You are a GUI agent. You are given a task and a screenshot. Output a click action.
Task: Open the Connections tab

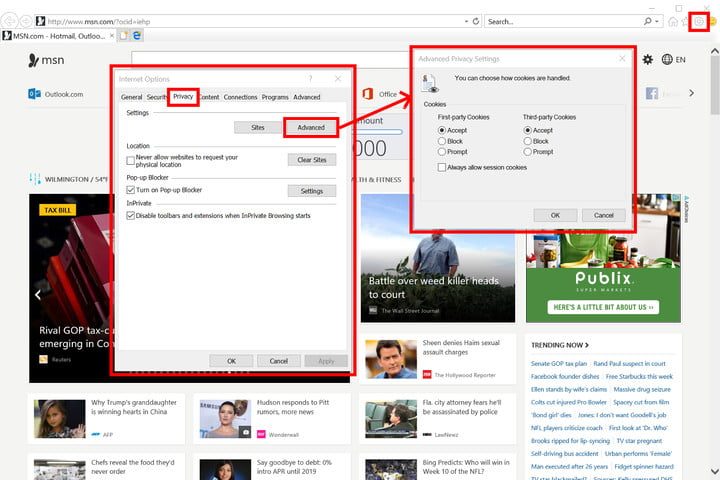240,97
